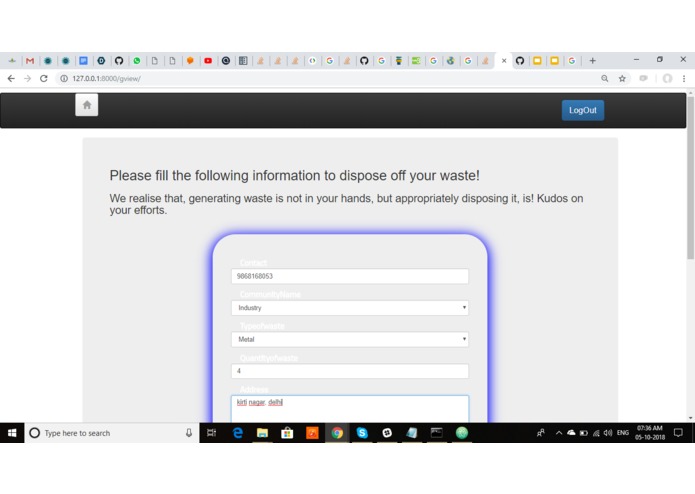Open the command prompt taskbar icon

[x=437, y=433]
